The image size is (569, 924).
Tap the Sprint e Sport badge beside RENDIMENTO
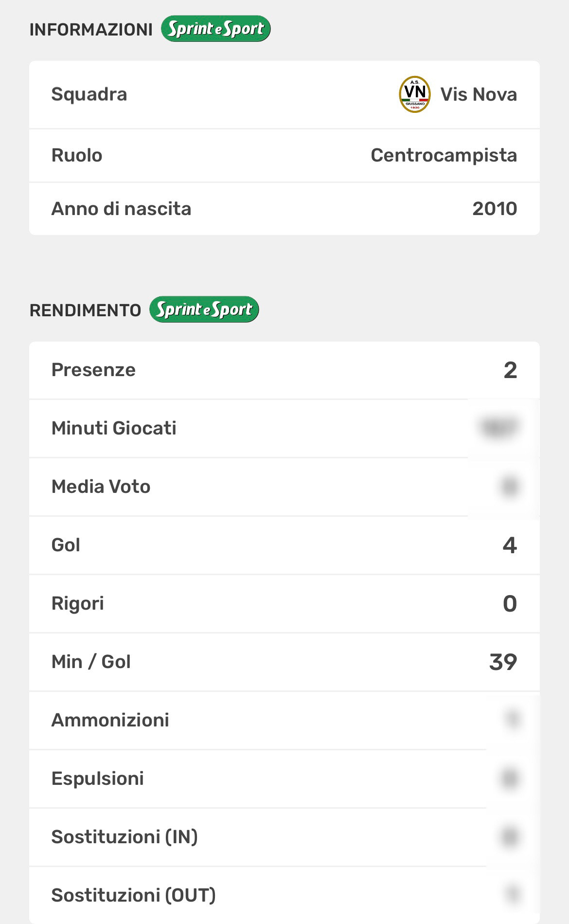pyautogui.click(x=204, y=309)
